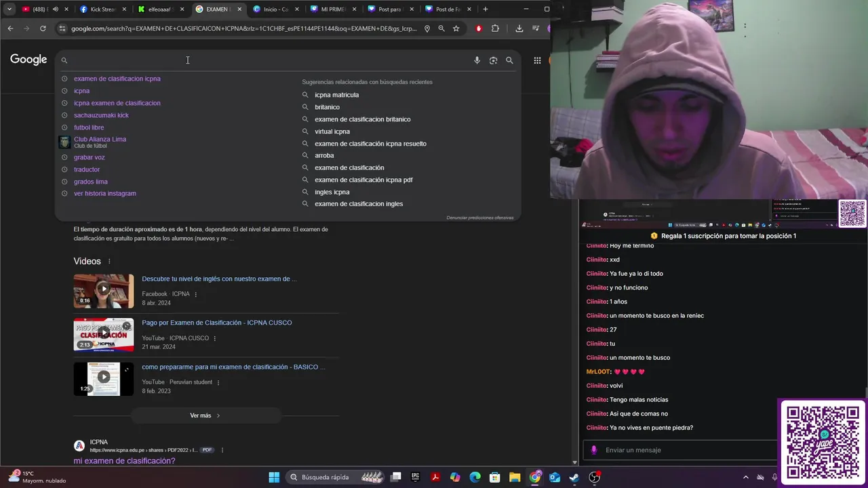Switch to the elfeoaaaf tab
The image size is (868, 488).
[x=159, y=9]
